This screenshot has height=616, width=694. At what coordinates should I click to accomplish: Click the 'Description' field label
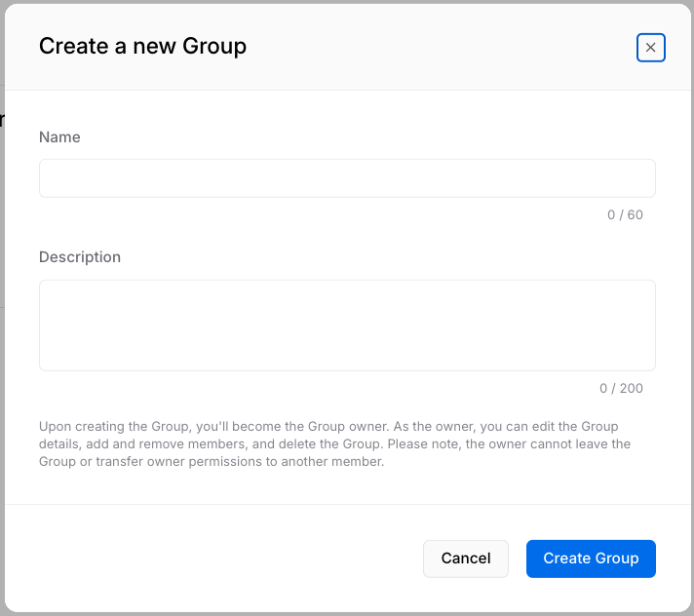point(80,257)
